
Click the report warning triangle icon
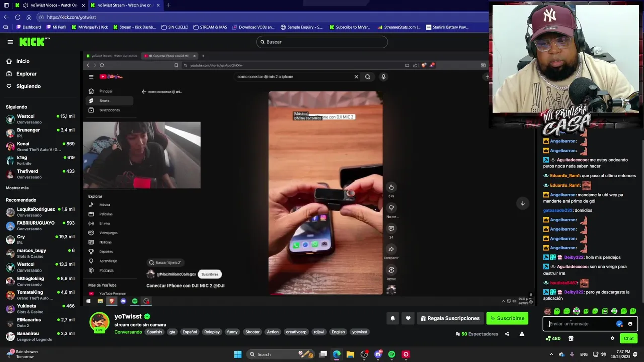pyautogui.click(x=522, y=334)
